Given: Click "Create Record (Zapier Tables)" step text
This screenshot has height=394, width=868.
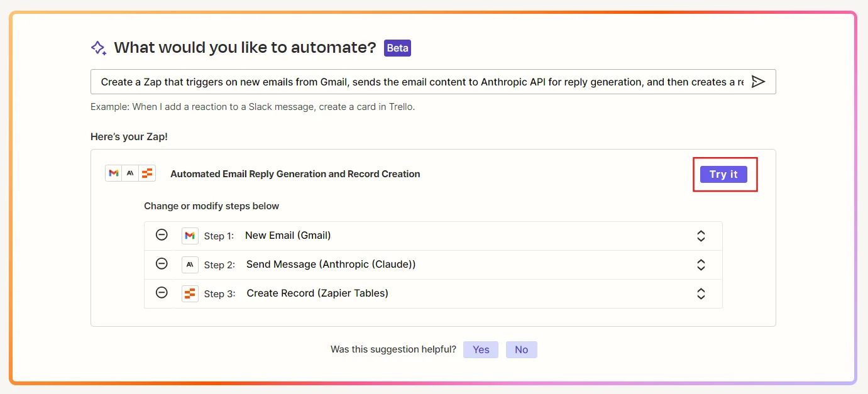Looking at the screenshot, I should 317,293.
